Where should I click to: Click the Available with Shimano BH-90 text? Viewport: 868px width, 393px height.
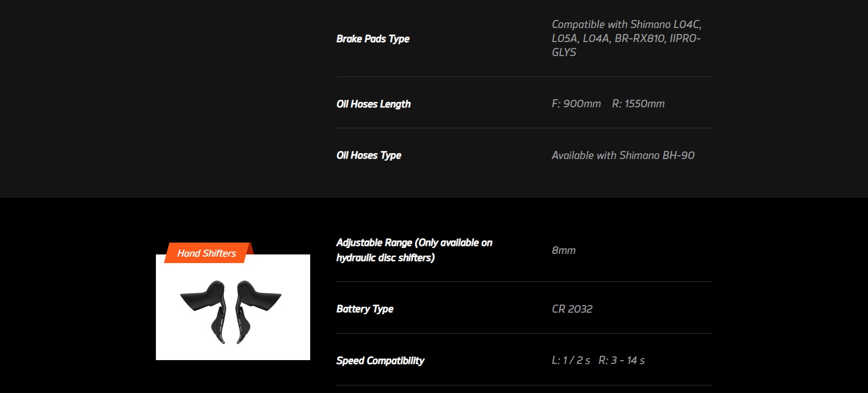[623, 155]
